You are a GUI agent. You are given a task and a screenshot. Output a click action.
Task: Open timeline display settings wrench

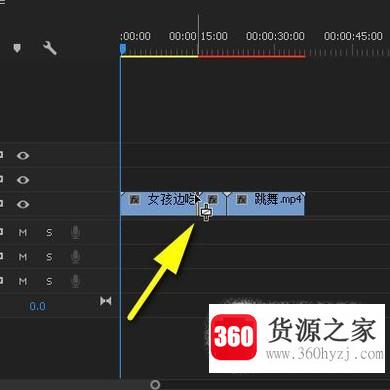50,48
